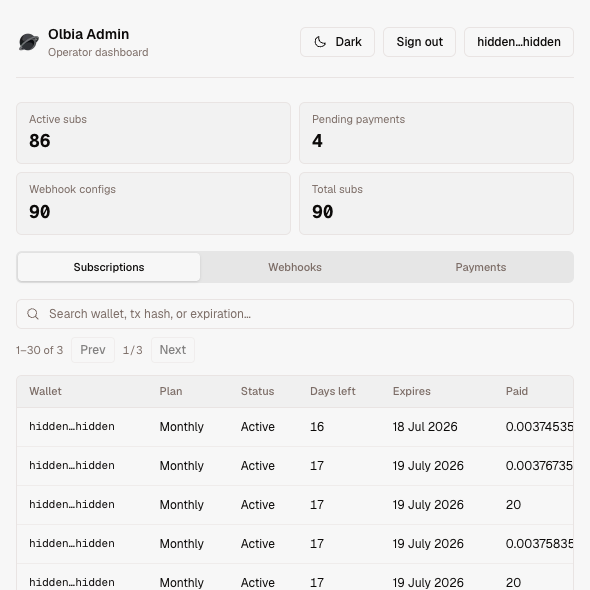The image size is (590, 590).
Task: Go to the Next page of subscriptions
Action: (173, 350)
